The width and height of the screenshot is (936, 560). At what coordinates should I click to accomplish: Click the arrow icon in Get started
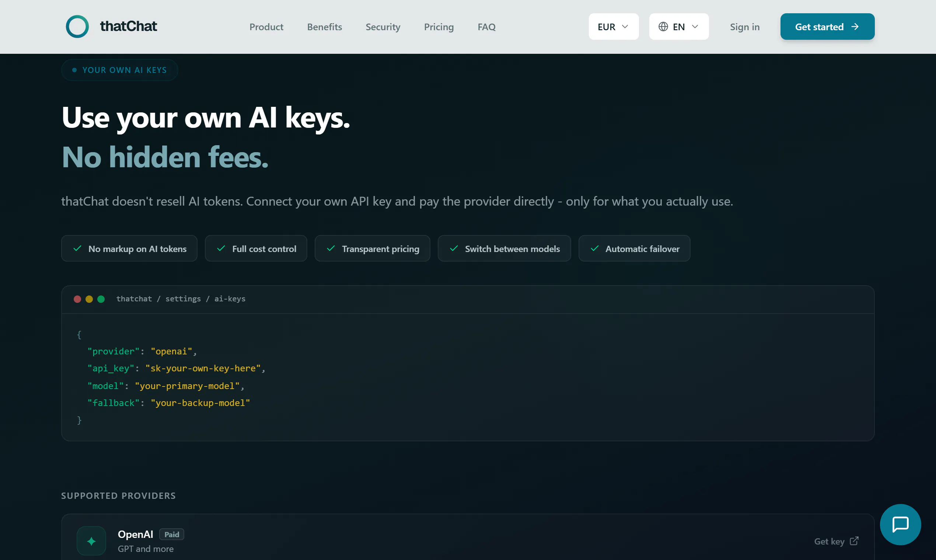[x=855, y=27]
